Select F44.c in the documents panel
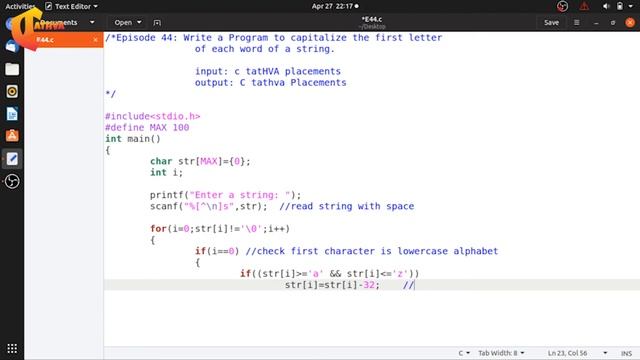Image resolution: width=640 pixels, height=360 pixels. [63, 40]
